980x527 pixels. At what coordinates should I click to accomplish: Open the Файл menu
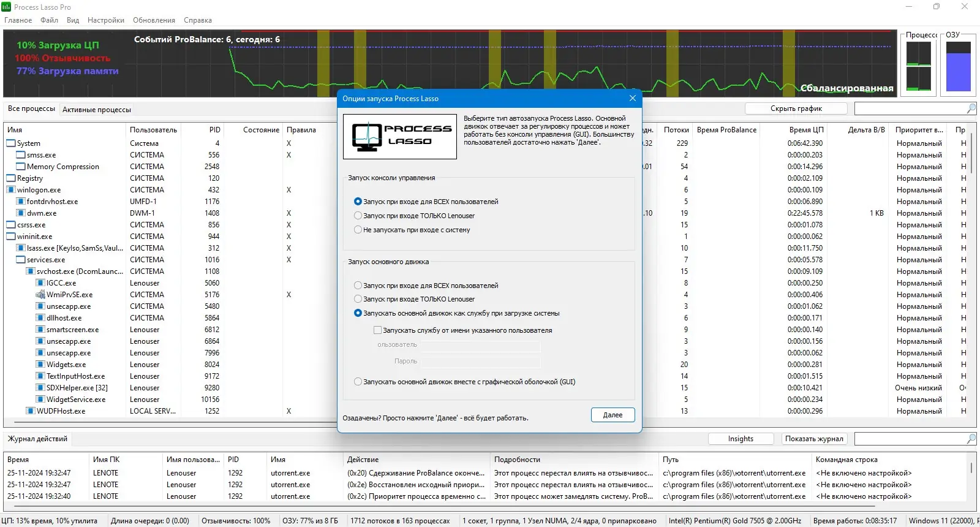50,20
